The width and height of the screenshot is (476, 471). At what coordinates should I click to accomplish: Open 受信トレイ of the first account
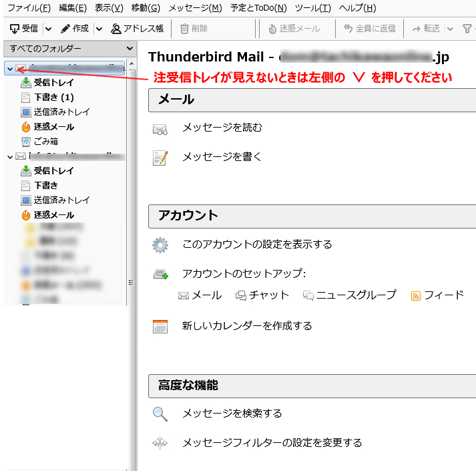tap(47, 82)
